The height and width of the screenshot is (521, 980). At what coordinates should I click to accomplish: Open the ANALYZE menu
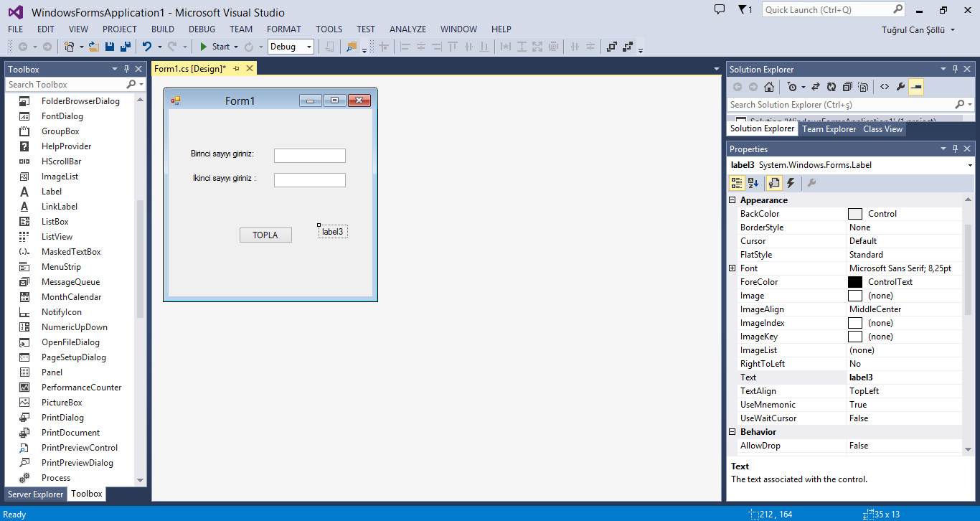408,29
